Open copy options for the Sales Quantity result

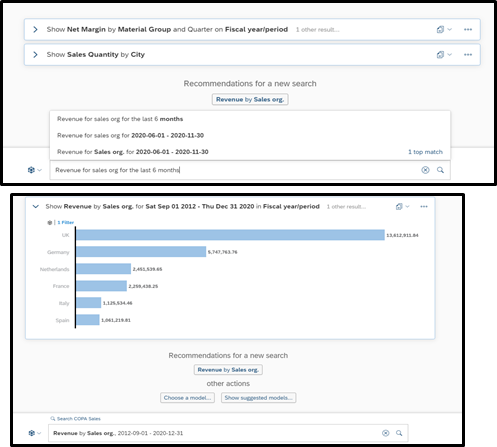(444, 54)
